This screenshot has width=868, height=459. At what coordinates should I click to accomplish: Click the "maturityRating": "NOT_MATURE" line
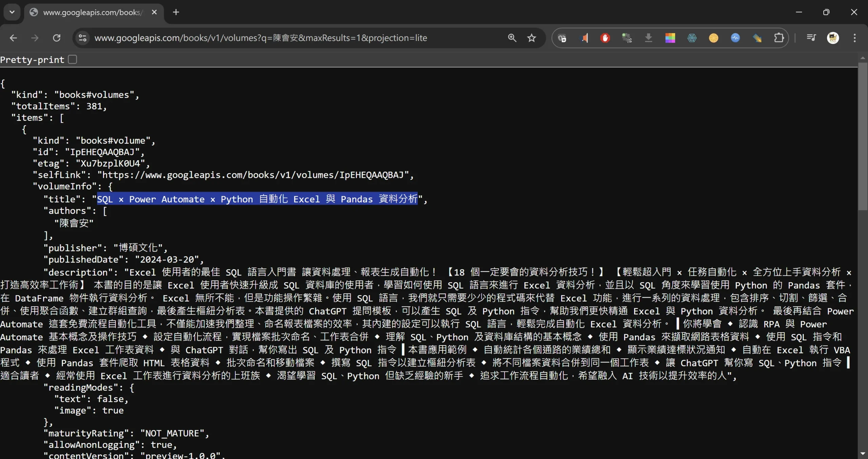(x=126, y=433)
